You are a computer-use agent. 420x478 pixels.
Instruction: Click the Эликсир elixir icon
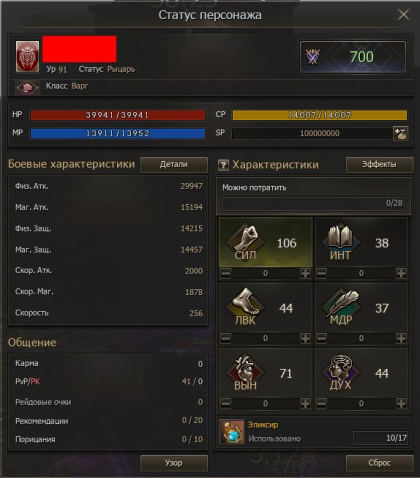tap(232, 432)
